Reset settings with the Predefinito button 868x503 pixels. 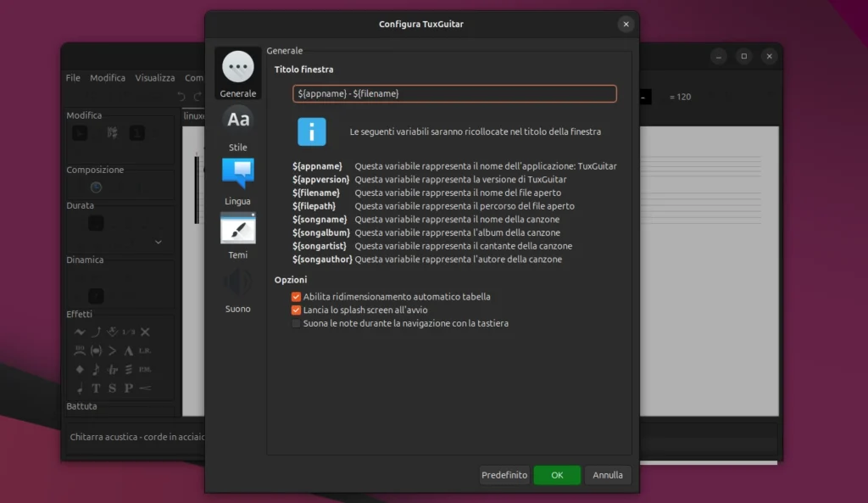coord(504,475)
